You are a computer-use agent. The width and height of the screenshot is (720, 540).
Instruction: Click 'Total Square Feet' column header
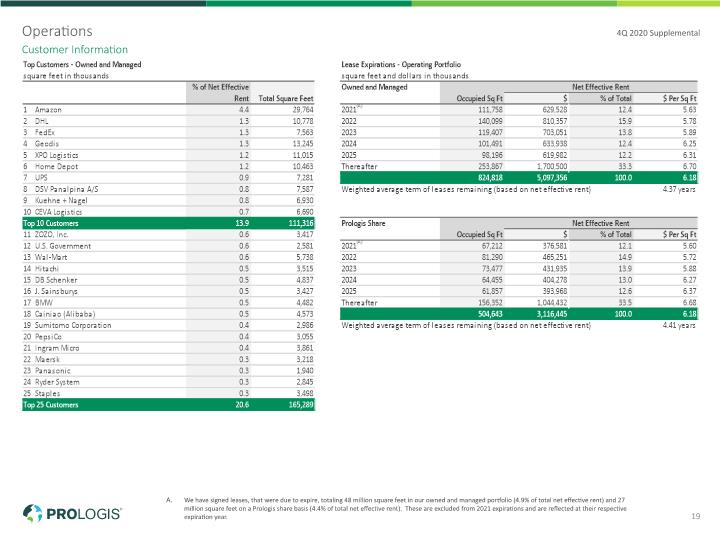coord(286,98)
